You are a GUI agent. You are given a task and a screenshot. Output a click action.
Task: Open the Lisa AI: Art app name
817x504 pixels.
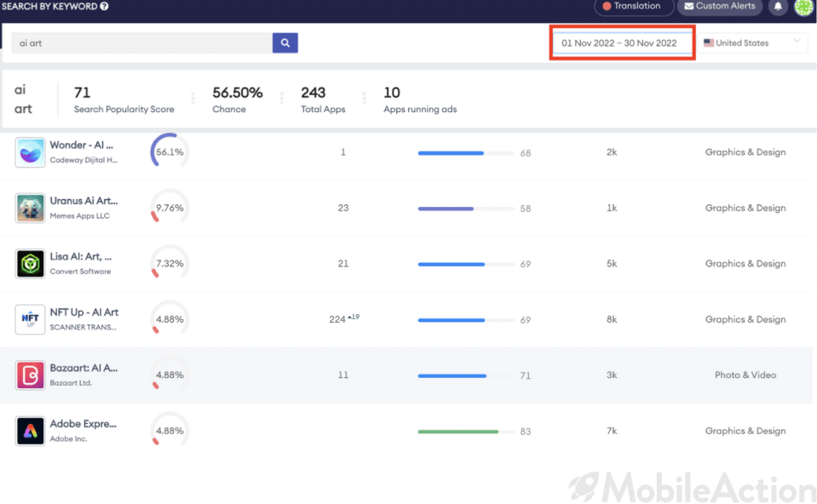[81, 257]
